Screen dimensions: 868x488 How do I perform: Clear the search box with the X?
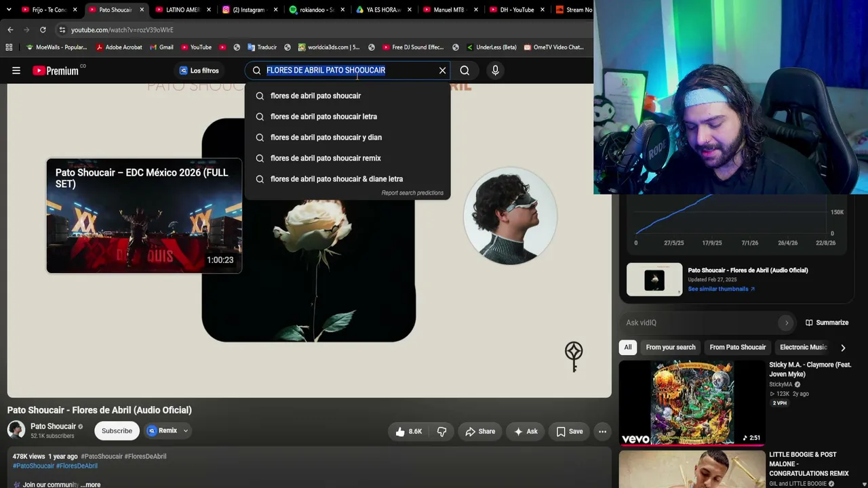point(442,70)
